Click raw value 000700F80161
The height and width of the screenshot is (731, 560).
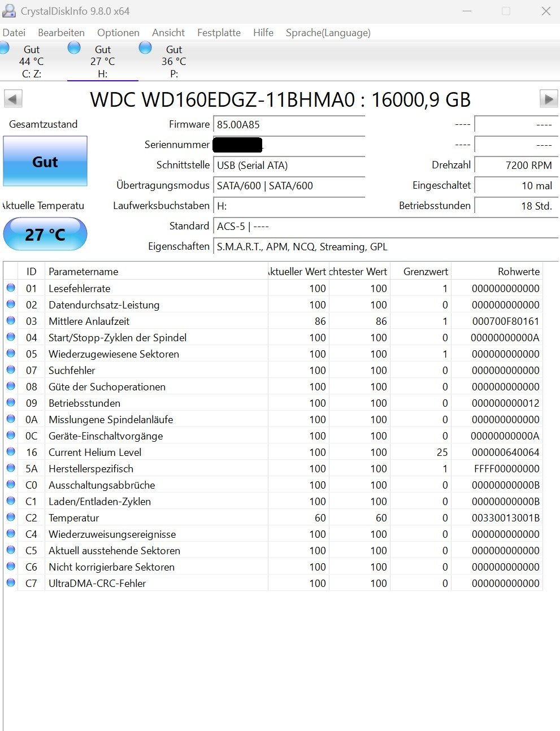coord(506,321)
